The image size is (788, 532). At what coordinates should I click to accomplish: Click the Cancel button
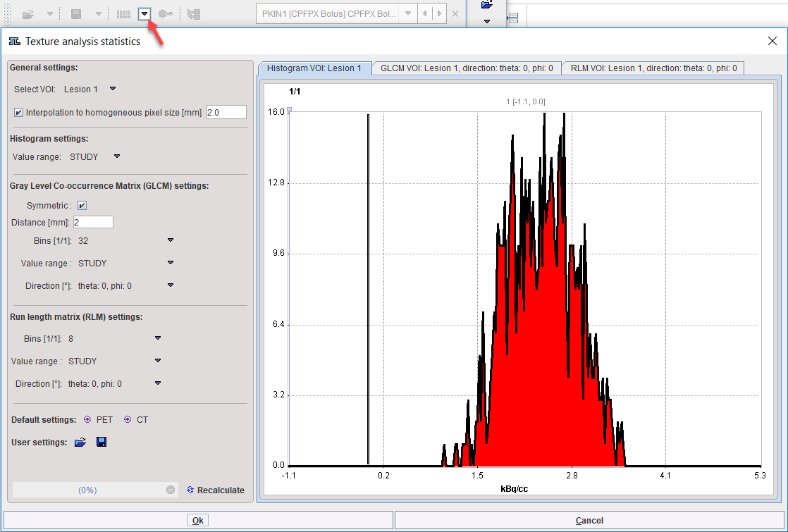pos(589,521)
